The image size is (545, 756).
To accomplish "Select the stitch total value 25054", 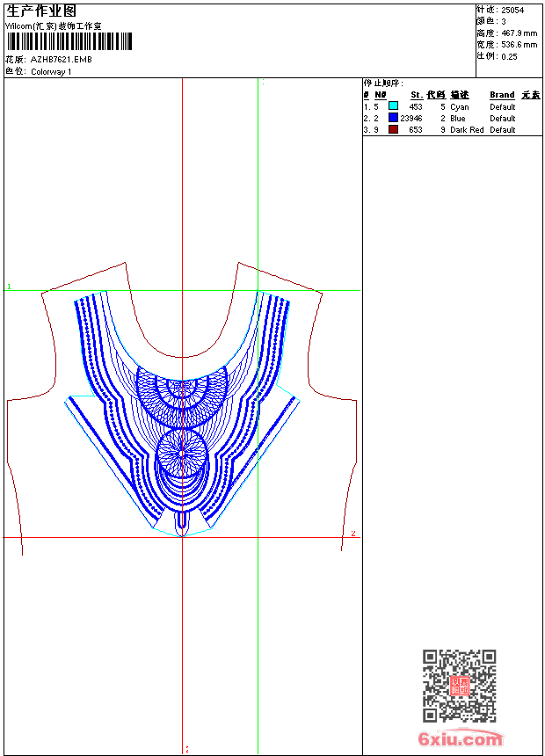I will 512,11.
